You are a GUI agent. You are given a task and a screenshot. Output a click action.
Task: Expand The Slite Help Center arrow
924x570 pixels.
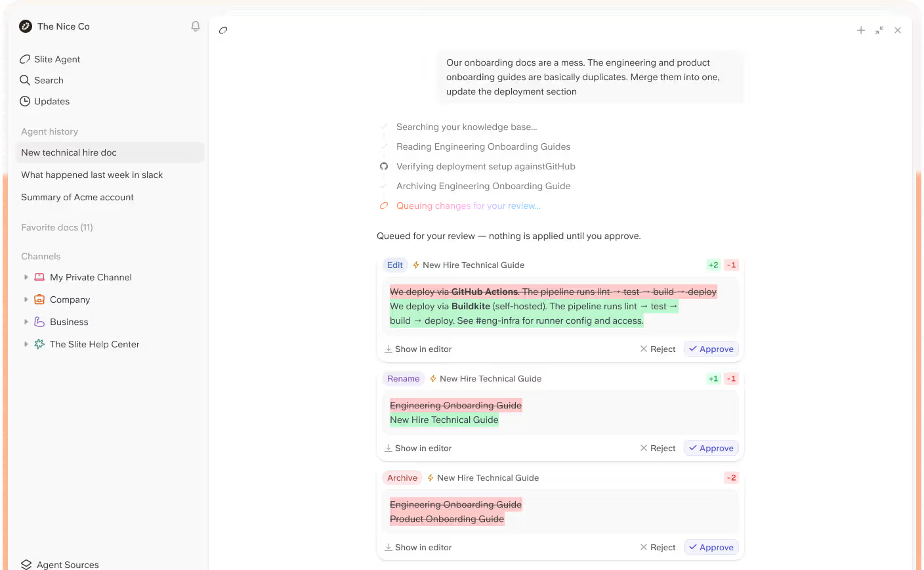click(x=26, y=344)
